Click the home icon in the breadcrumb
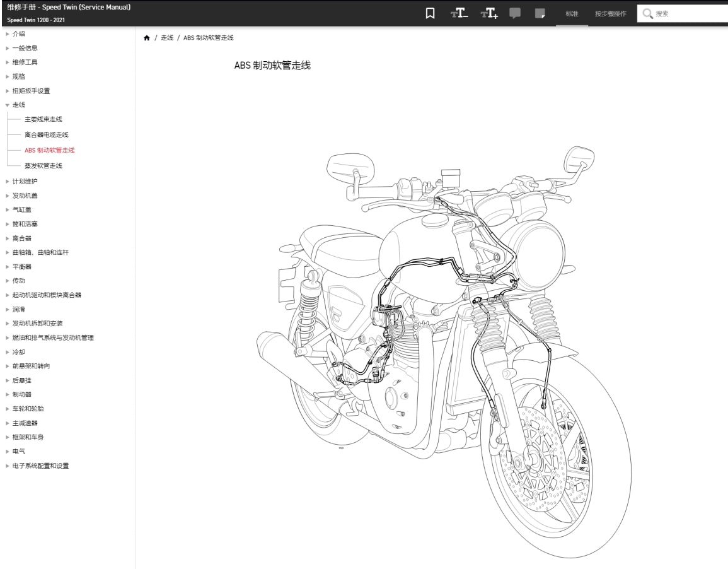This screenshot has width=728, height=569. tap(146, 37)
